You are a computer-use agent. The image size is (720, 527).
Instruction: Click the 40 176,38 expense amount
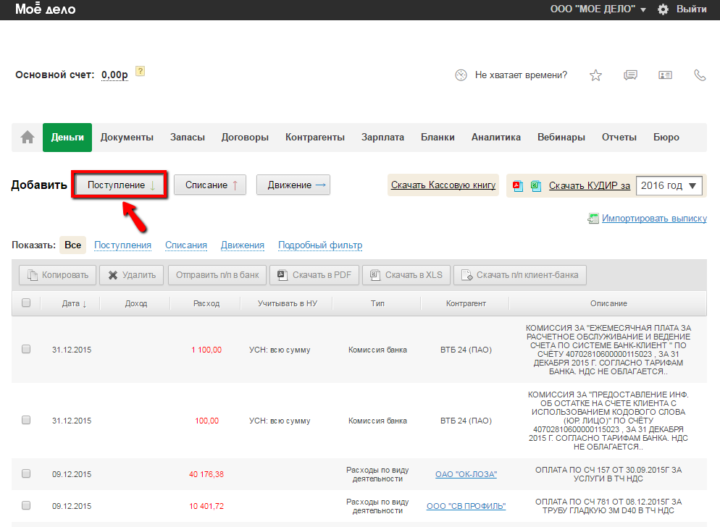(206, 474)
